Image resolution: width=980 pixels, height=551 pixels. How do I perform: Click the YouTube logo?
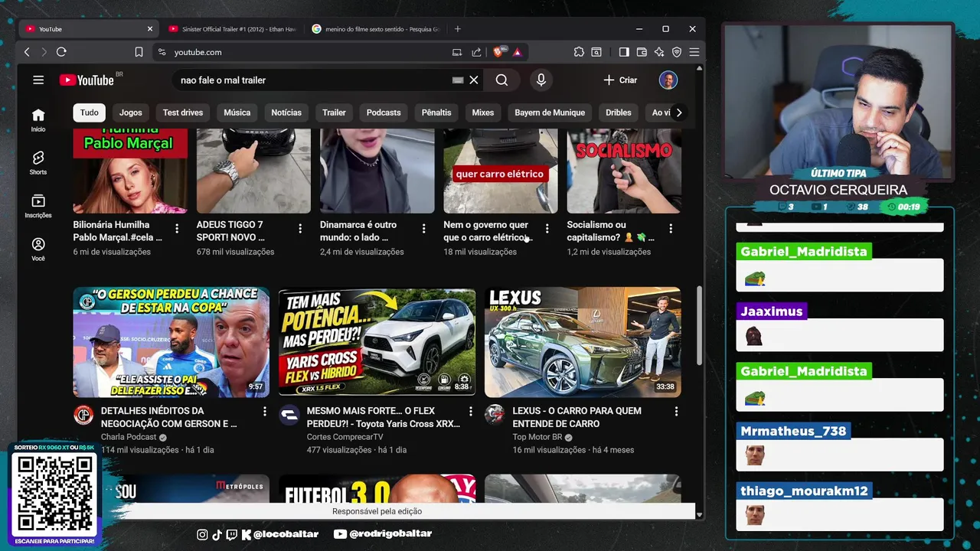click(87, 80)
